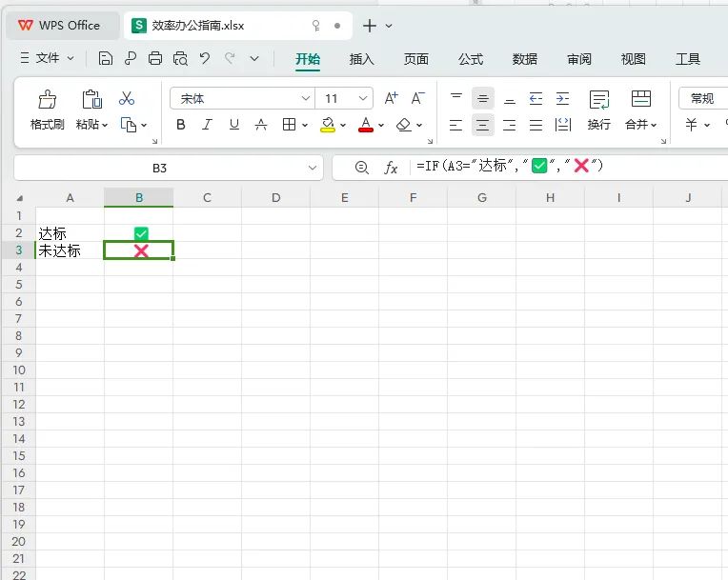Screen dimensions: 728x580
Task: Set bottom vertical alignment
Action: click(x=510, y=98)
